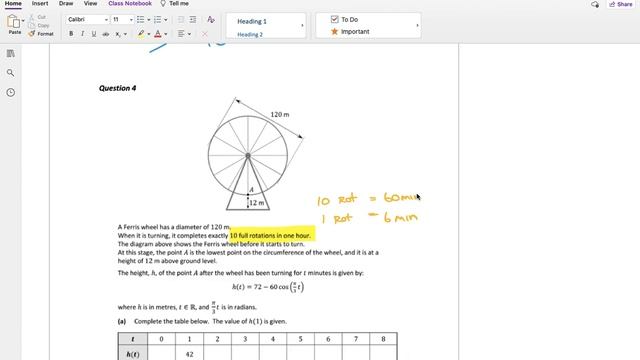Apply a bulleted list
Screen dimensions: 640x360
(x=140, y=20)
